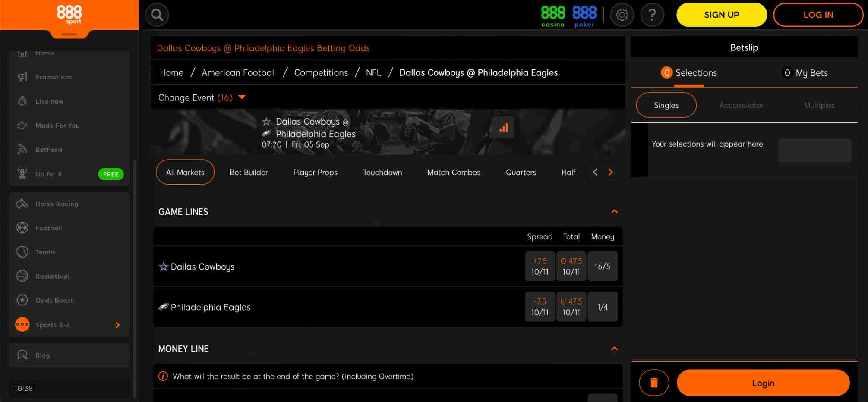The height and width of the screenshot is (402, 868).
Task: Open settings gear icon
Action: pyautogui.click(x=622, y=15)
